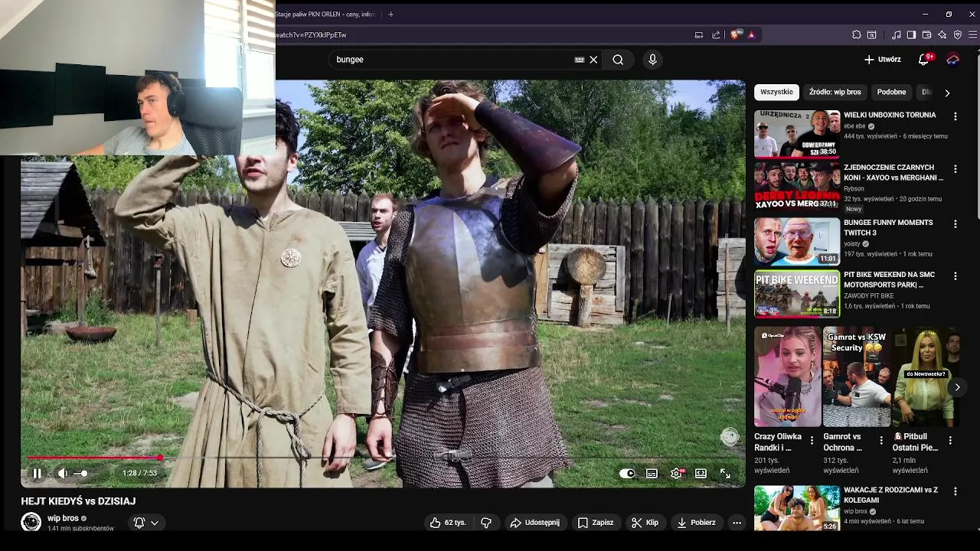Open the Brave VPN shield icon
The image size is (980, 551).
click(x=957, y=34)
